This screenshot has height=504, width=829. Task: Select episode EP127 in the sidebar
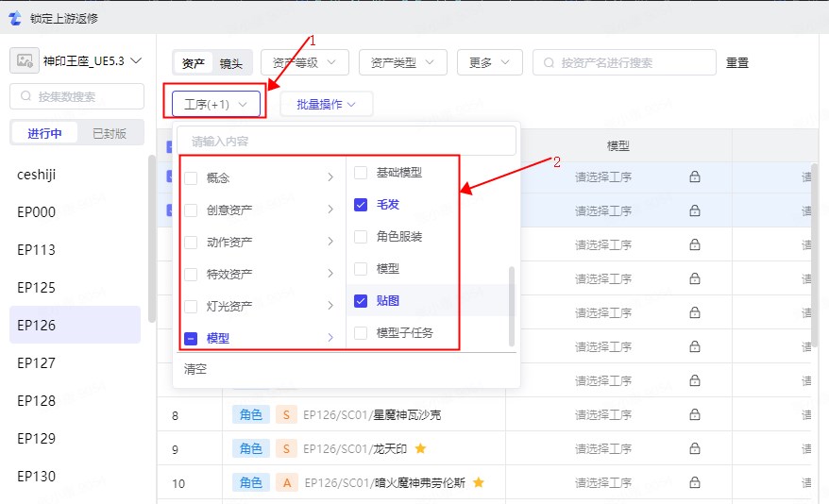(x=37, y=362)
